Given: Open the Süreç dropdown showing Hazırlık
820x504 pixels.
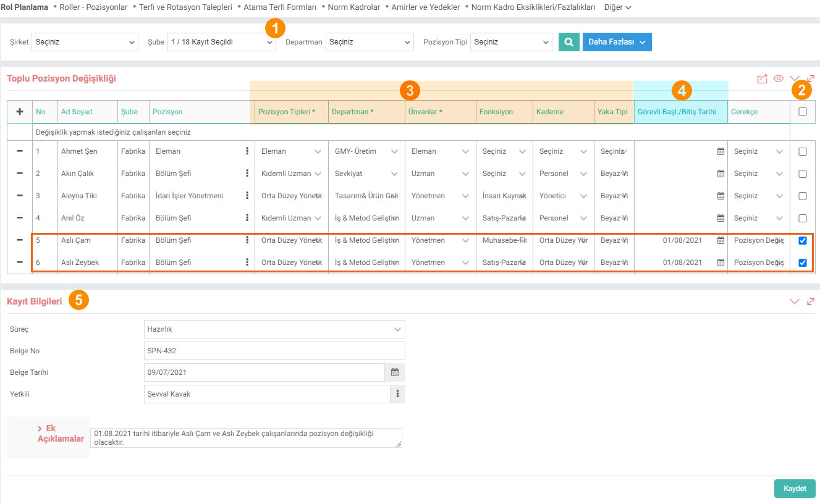Looking at the screenshot, I should pyautogui.click(x=274, y=329).
